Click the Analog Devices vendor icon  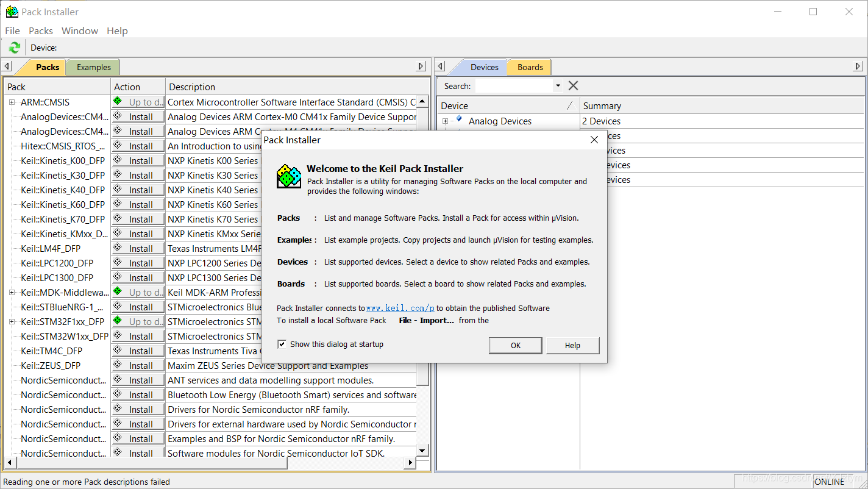pos(459,120)
